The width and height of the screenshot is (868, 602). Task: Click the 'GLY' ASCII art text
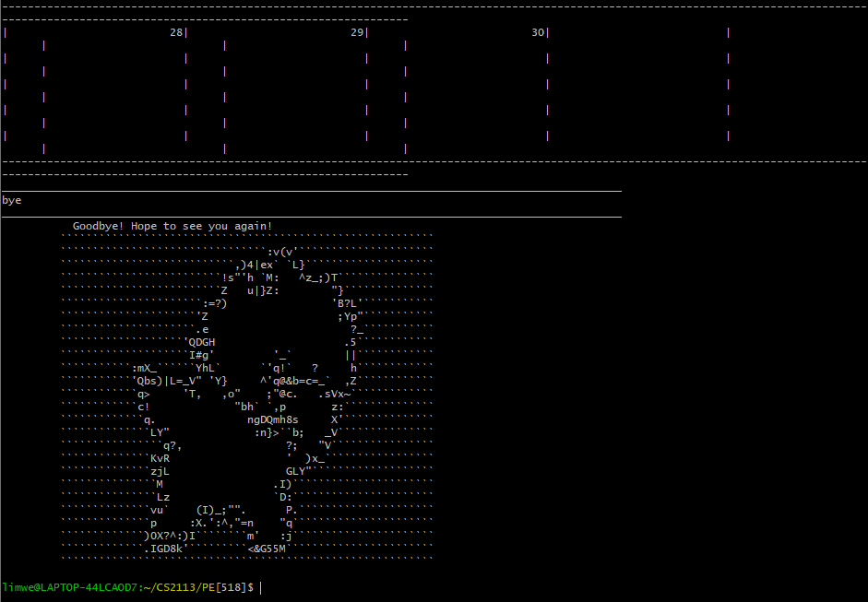(x=295, y=471)
